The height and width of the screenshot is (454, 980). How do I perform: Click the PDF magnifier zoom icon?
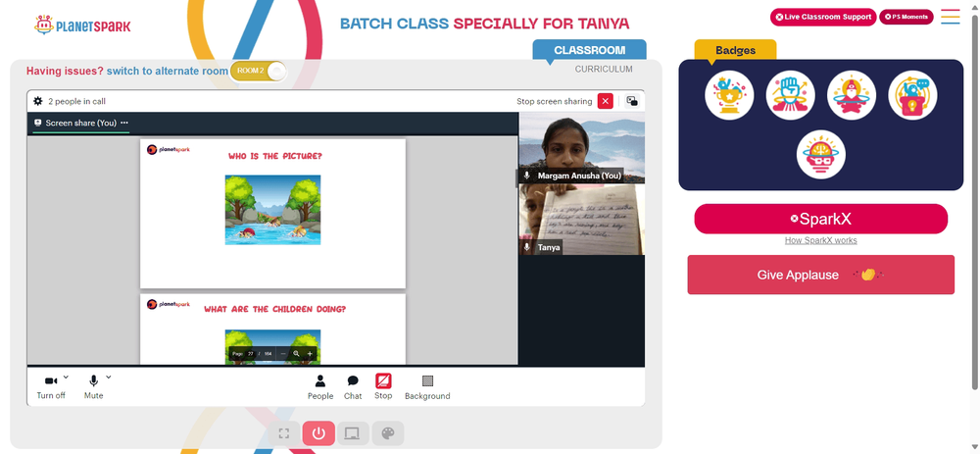click(x=296, y=354)
